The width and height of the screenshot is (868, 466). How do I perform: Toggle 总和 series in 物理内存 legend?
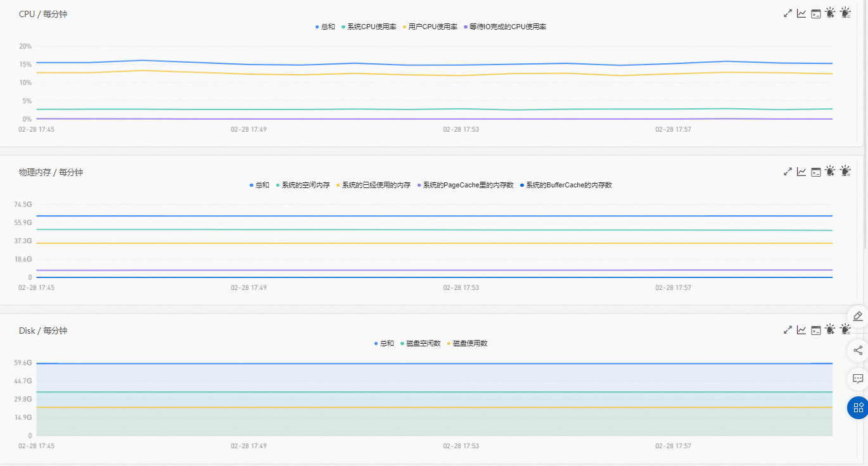pos(260,185)
